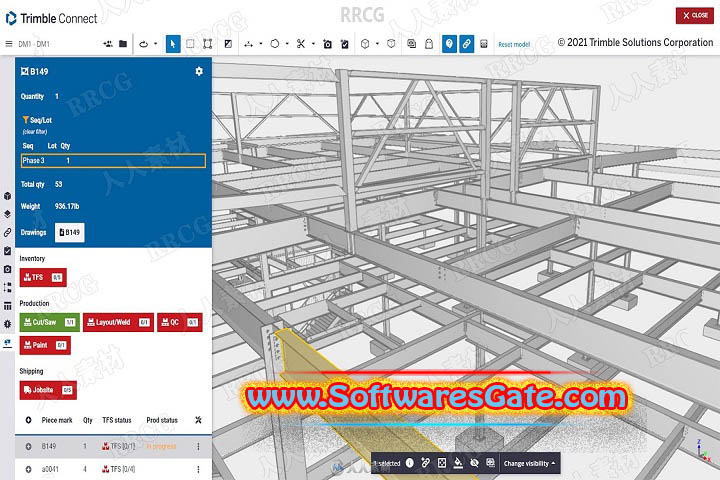
Task: Open the Views camera sidebar icon
Action: tap(7, 269)
